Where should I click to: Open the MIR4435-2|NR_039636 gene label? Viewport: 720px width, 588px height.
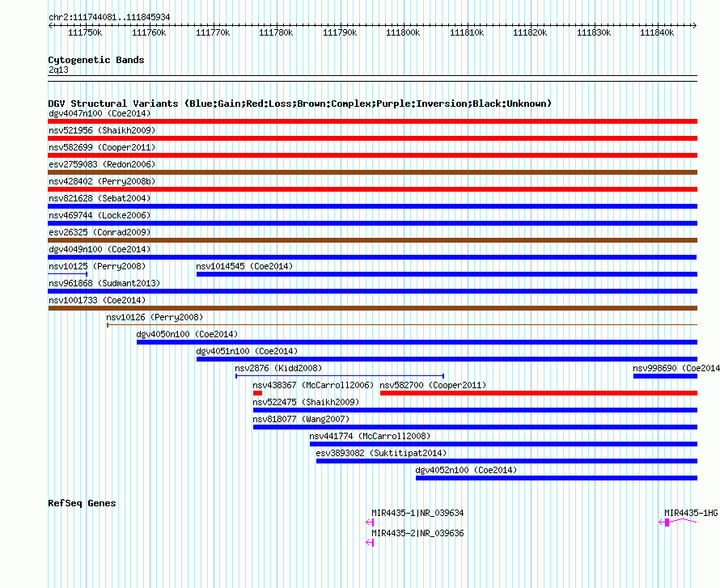[x=417, y=533]
